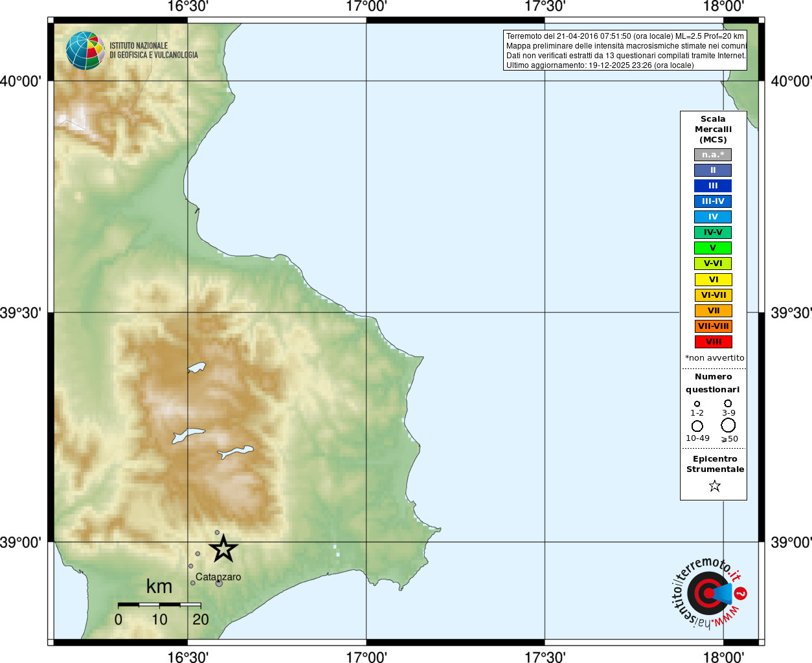
Task: Click the intensity IV legend swatch
Action: [713, 217]
